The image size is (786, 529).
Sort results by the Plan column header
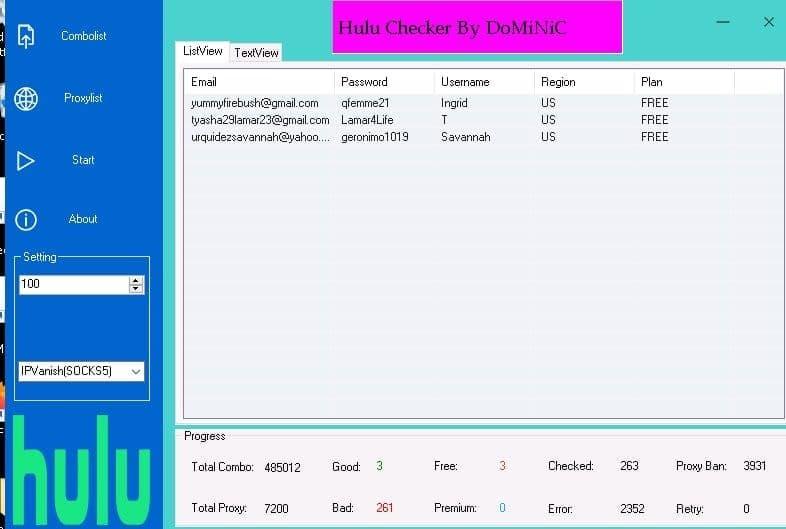coord(684,82)
